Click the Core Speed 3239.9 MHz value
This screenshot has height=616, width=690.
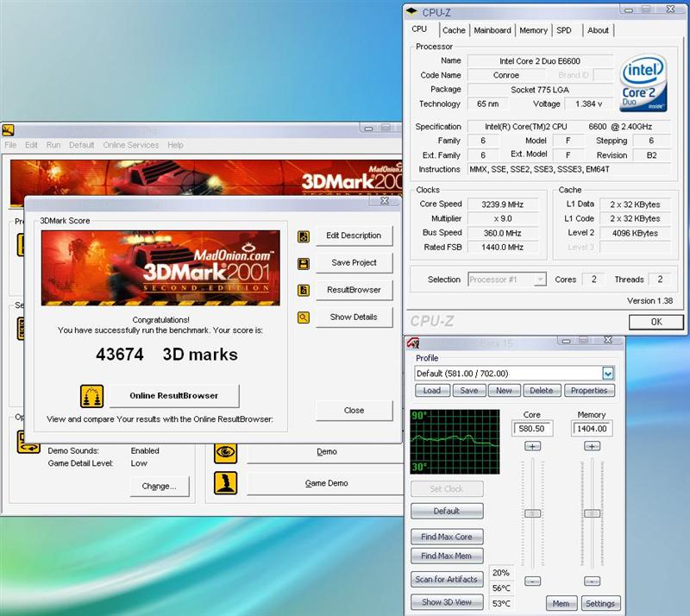503,204
